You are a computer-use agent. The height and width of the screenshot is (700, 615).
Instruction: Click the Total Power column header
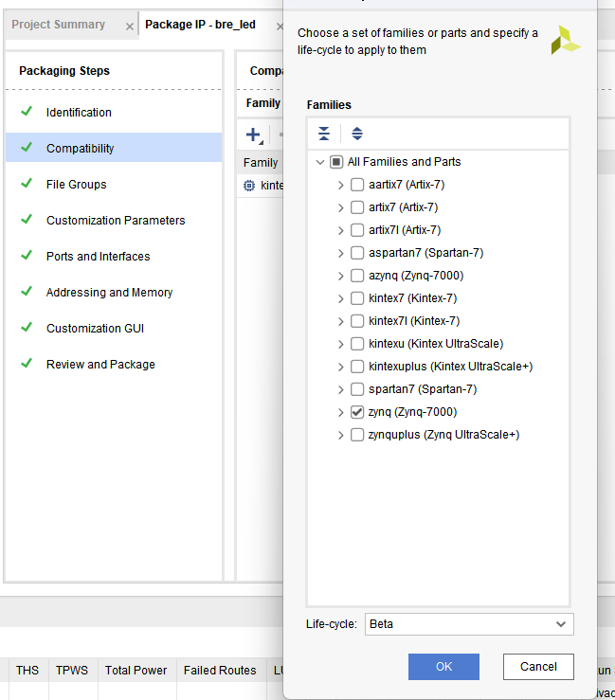click(x=136, y=670)
